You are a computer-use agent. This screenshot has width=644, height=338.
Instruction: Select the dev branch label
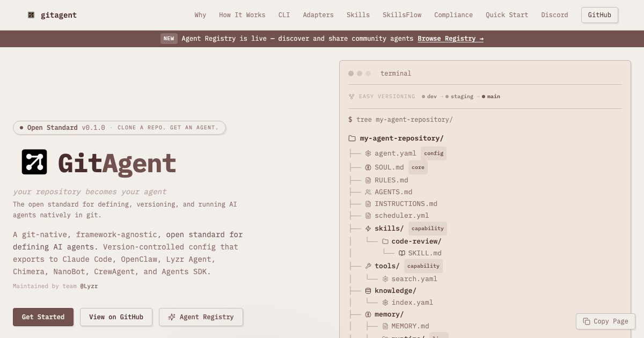(431, 97)
